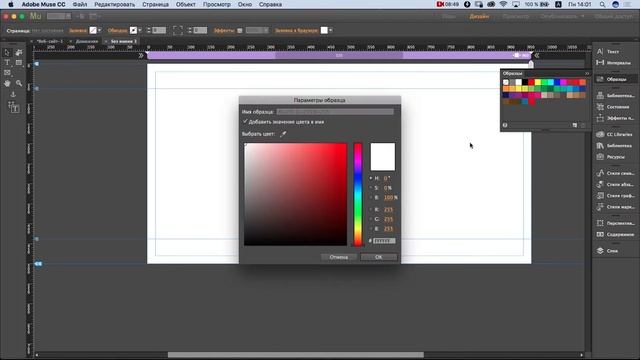
Task: Open the Интервалы panel
Action: click(613, 63)
